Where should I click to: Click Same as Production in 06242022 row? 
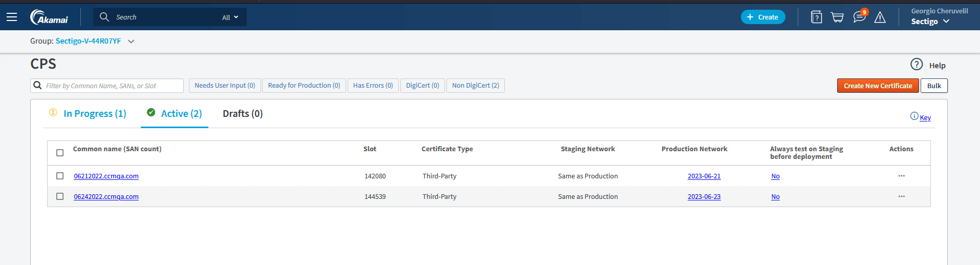tap(588, 197)
